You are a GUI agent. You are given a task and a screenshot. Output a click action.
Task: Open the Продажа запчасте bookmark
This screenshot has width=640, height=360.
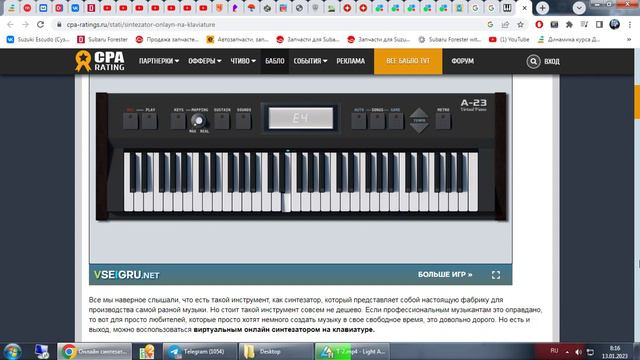click(x=167, y=40)
